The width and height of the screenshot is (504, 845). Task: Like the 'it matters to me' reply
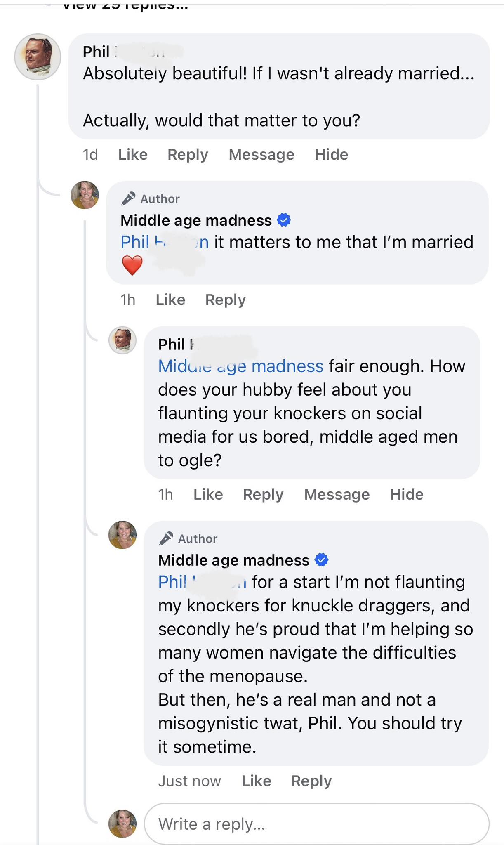click(x=170, y=300)
